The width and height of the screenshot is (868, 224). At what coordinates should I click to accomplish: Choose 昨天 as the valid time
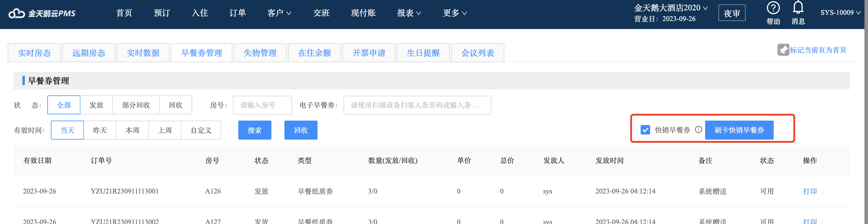tap(100, 130)
